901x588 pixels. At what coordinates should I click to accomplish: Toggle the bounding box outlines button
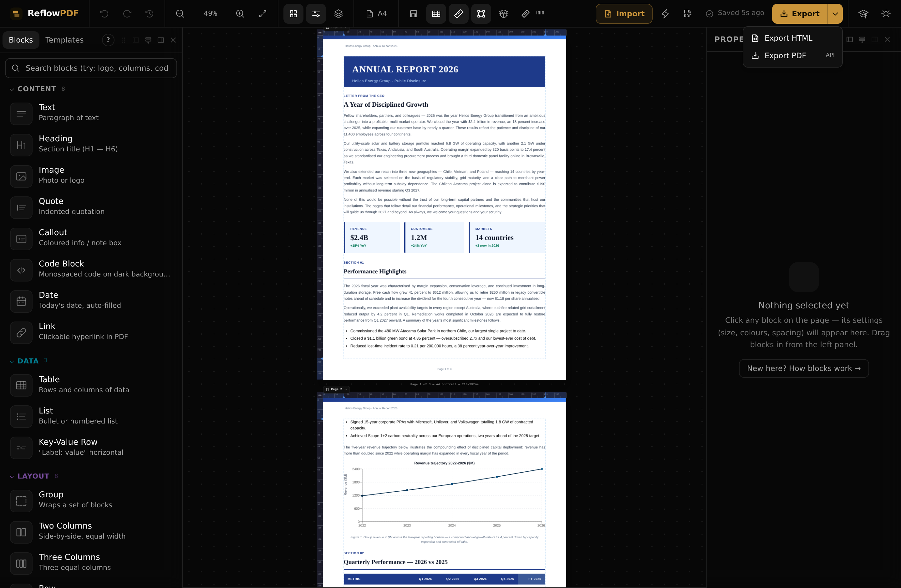tap(481, 14)
